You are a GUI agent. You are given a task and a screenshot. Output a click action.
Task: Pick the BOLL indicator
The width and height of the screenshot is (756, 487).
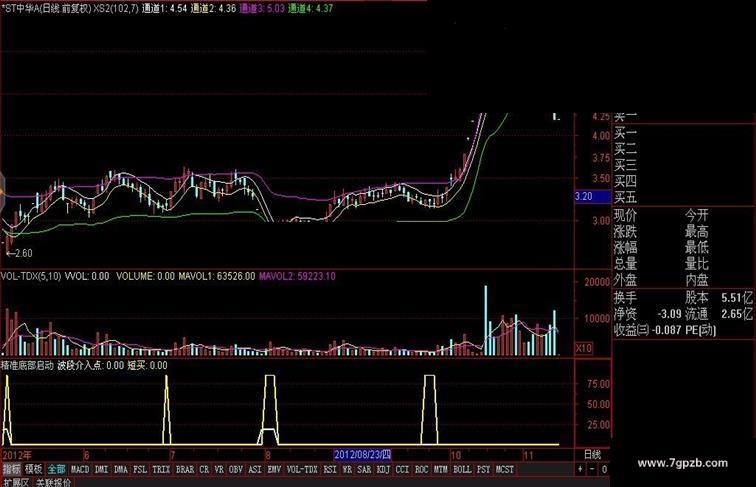pyautogui.click(x=462, y=469)
